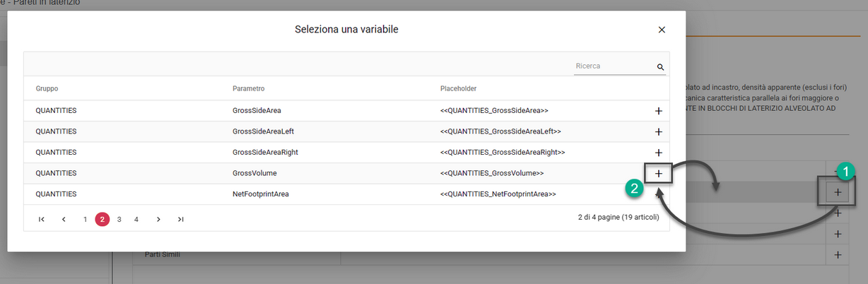Sort by the Gruppo column header

point(47,89)
